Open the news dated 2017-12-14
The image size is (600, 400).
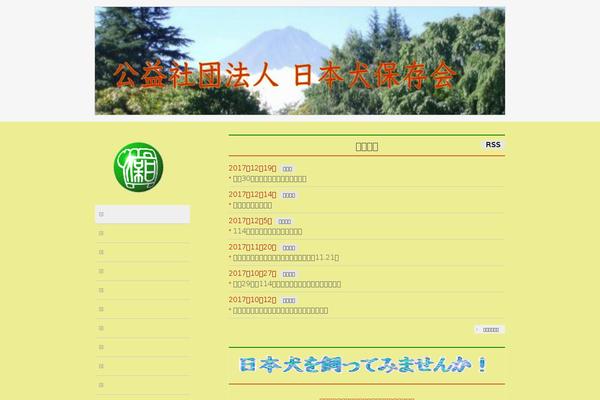(252, 194)
